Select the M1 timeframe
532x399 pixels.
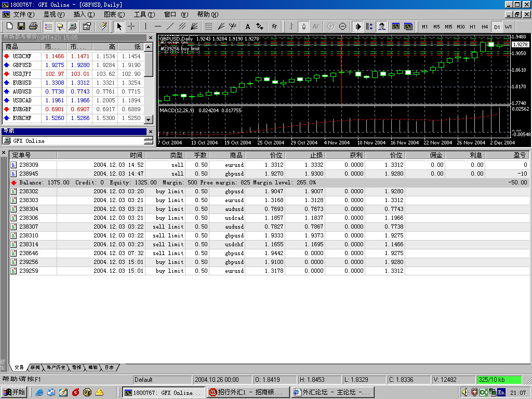tap(425, 26)
